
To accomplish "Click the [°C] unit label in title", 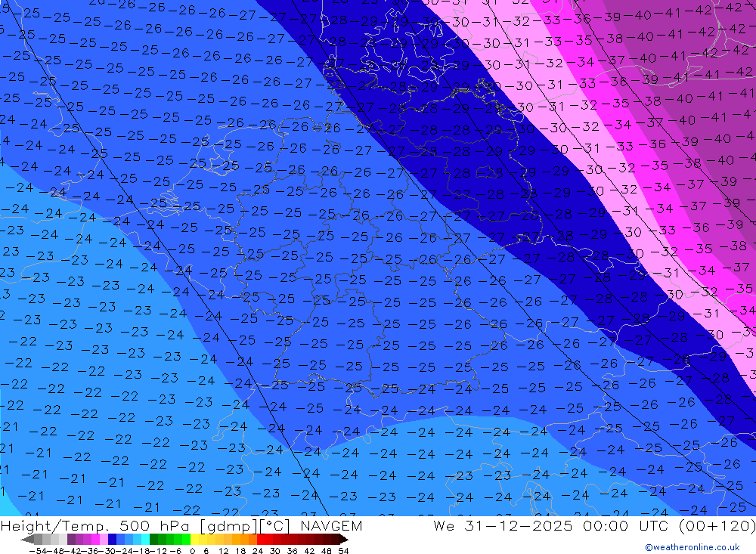I will (274, 525).
